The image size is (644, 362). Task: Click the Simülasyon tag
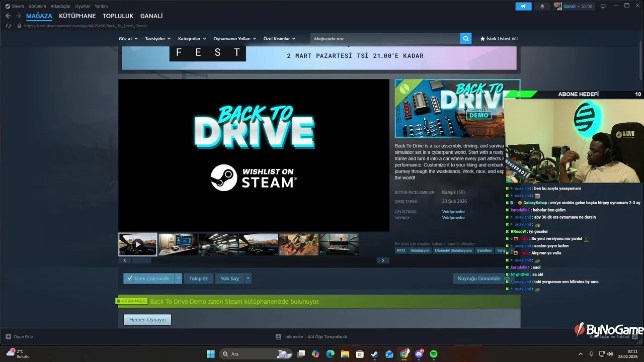pos(420,250)
